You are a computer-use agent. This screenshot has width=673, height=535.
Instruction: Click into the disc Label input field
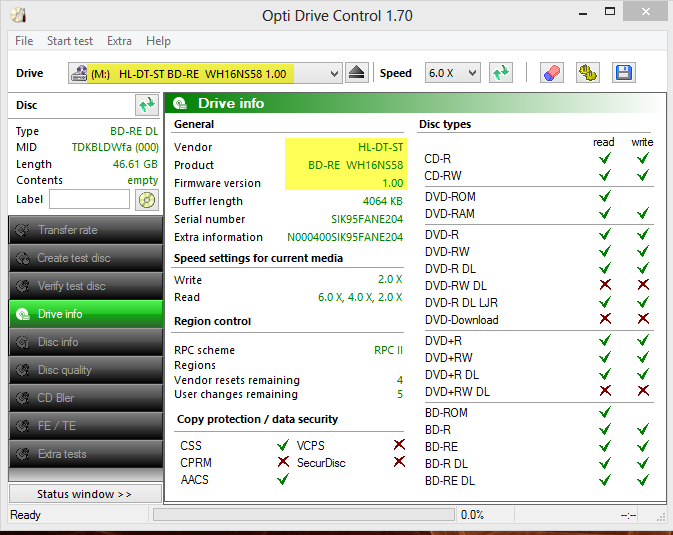[x=89, y=200]
